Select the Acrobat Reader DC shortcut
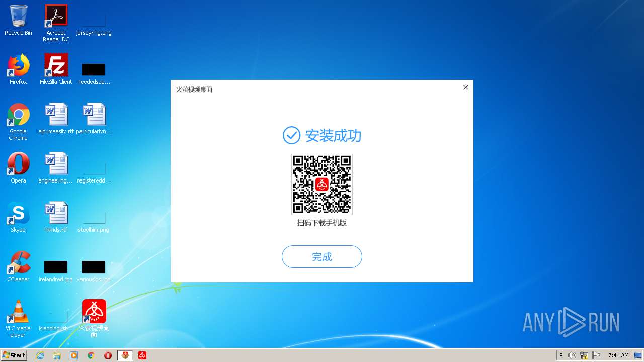 [x=56, y=23]
